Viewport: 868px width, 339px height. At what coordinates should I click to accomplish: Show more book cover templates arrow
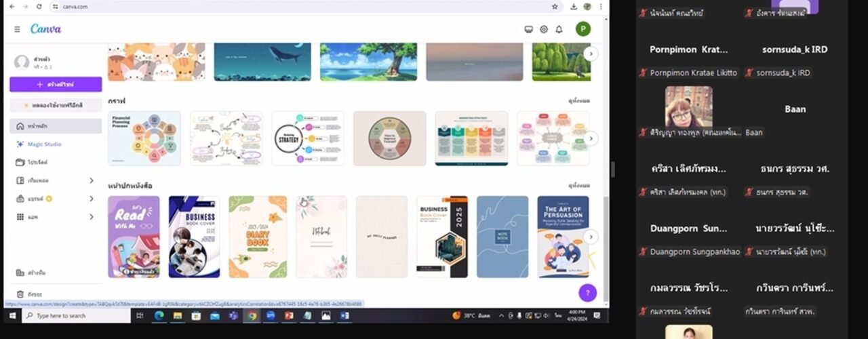591,237
